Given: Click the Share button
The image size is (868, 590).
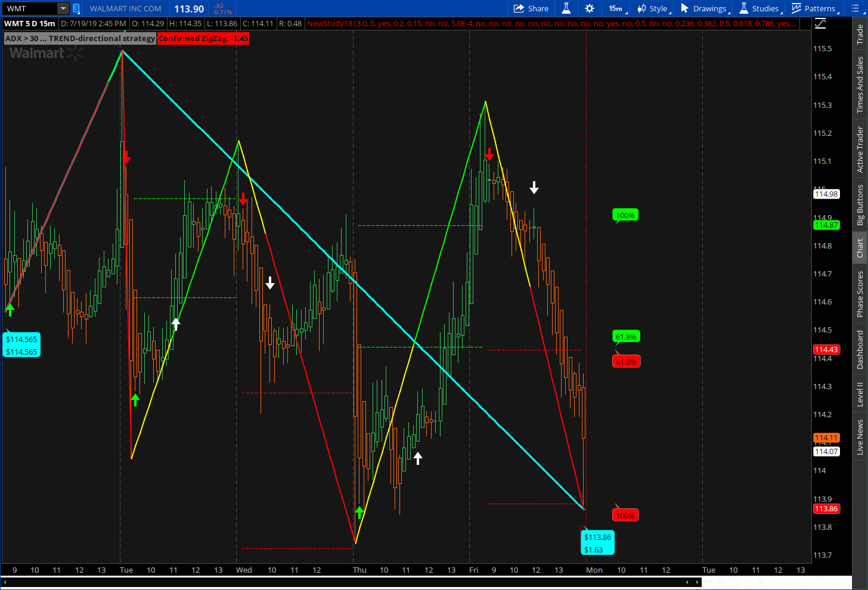Looking at the screenshot, I should point(531,8).
